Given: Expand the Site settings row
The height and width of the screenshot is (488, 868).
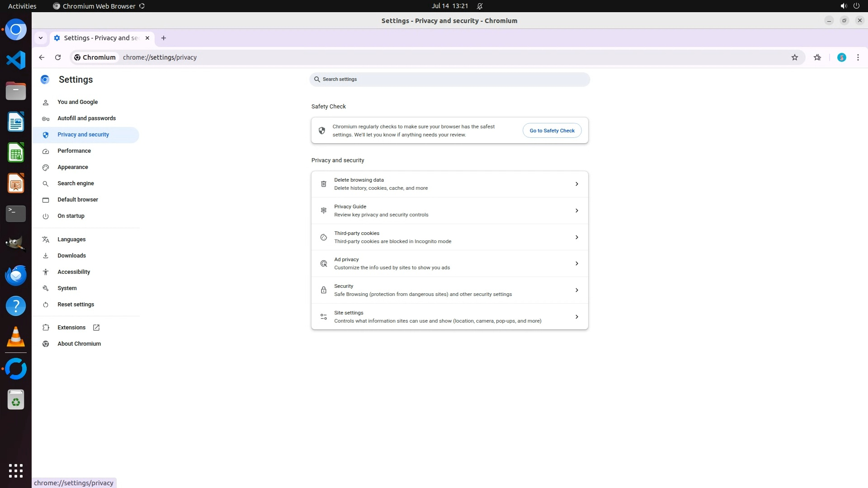Looking at the screenshot, I should (576, 317).
